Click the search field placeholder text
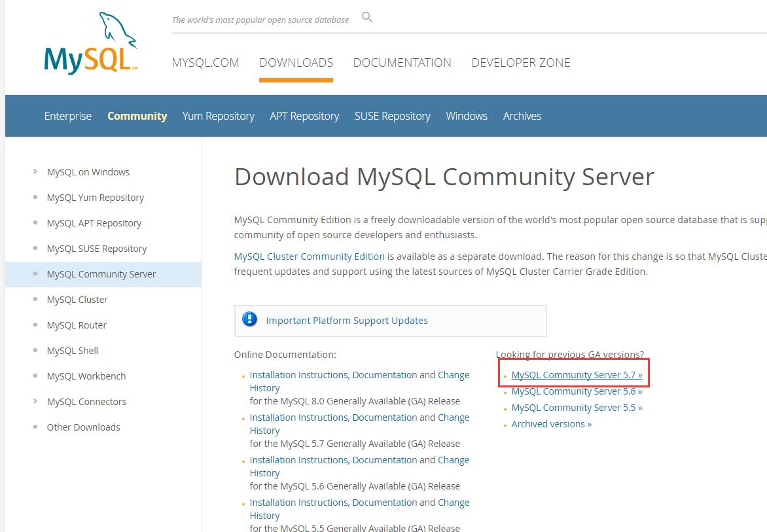767x532 pixels. [x=260, y=20]
